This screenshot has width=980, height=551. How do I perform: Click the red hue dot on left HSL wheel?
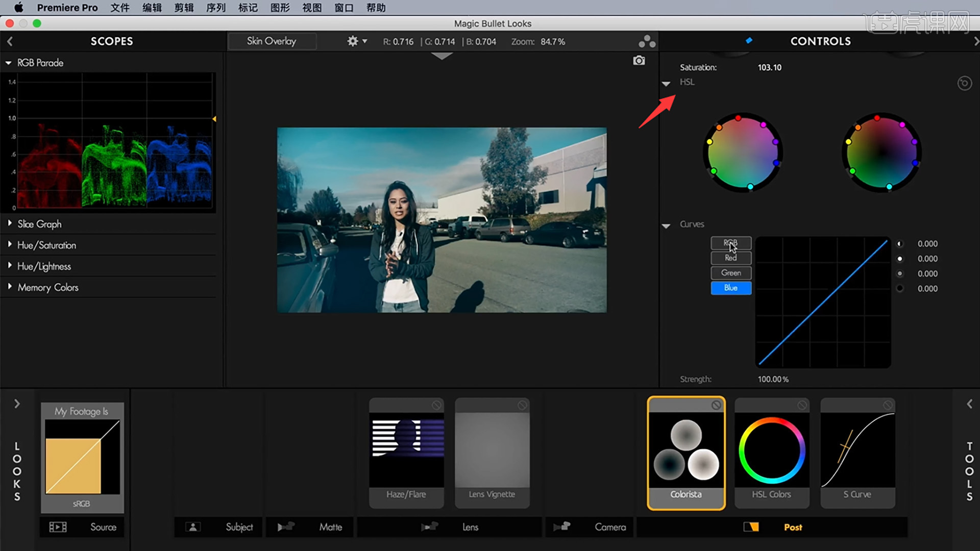(738, 118)
